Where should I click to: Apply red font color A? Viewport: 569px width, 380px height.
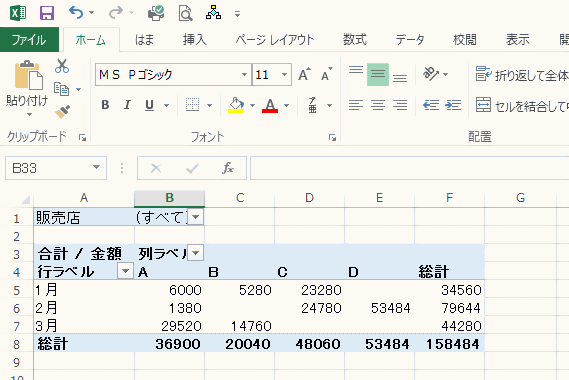(270, 105)
